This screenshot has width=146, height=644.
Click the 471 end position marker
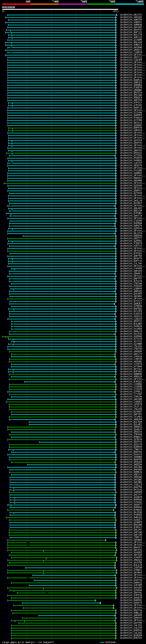click(x=115, y=11)
